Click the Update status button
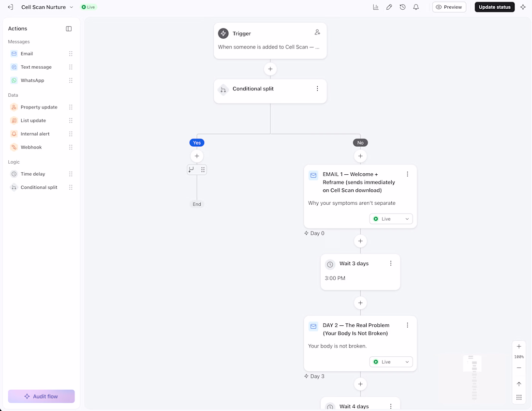Screen dimensions: 532x411 [x=495, y=7]
